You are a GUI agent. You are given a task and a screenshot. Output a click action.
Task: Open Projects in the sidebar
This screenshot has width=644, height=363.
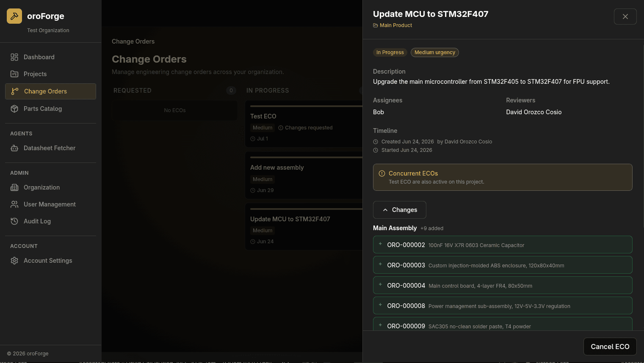pos(50,74)
